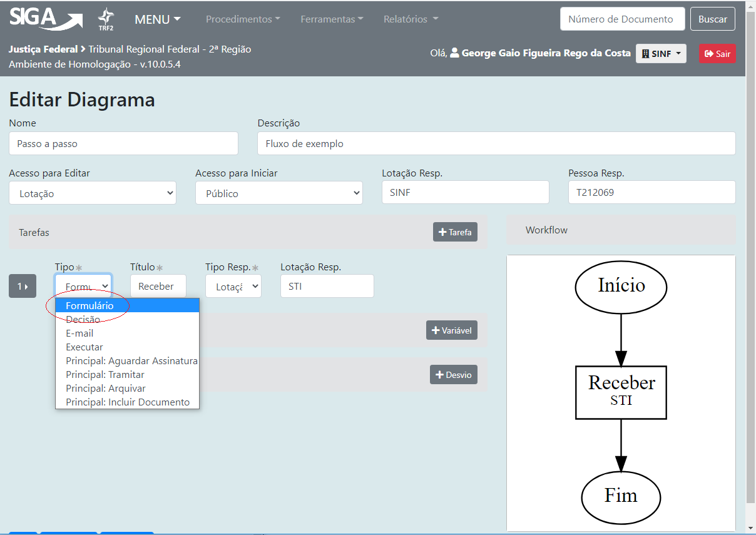Add a new Tarefa
The height and width of the screenshot is (535, 756).
[455, 232]
